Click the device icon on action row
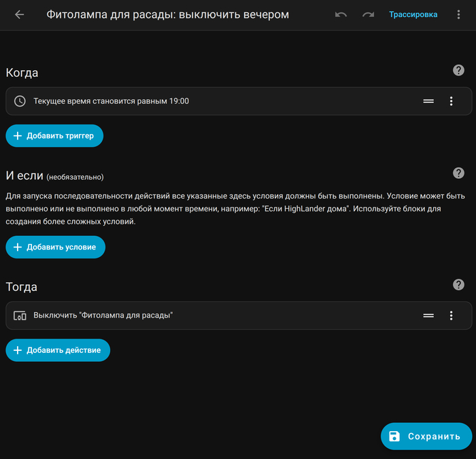476x459 pixels. [x=20, y=316]
